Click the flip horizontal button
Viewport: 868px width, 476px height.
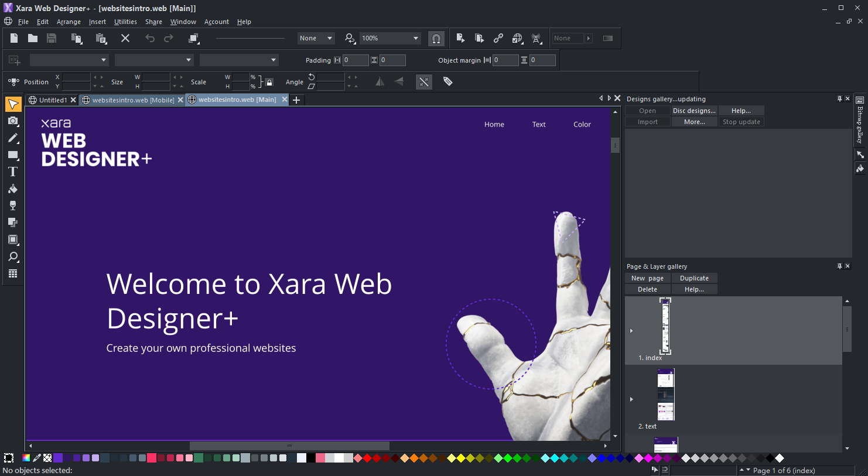[380, 82]
